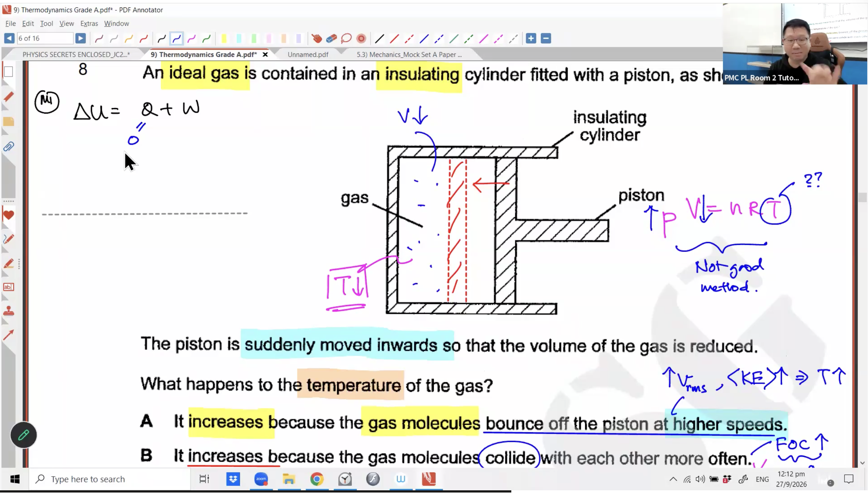Choose the orange highlighter
This screenshot has width=868, height=494.
[284, 38]
